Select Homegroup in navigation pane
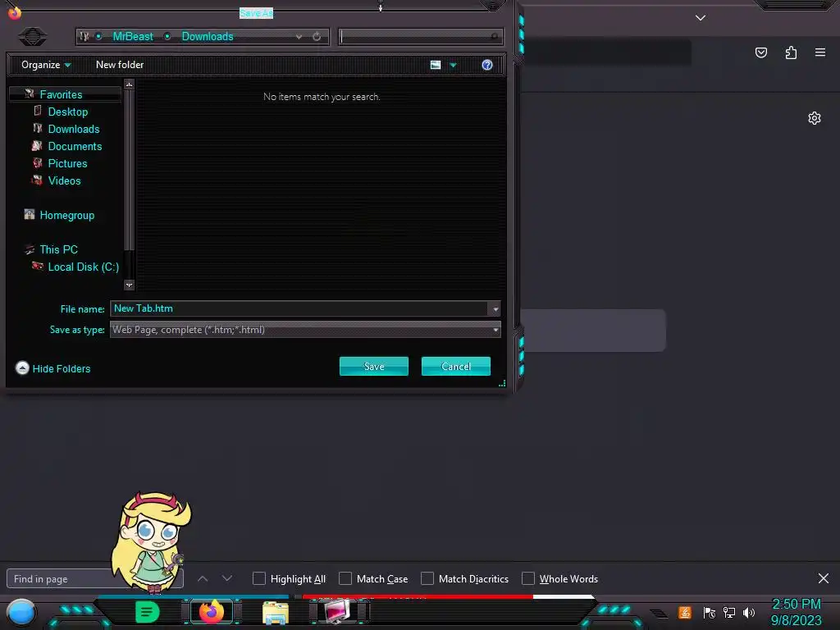The image size is (840, 630). pyautogui.click(x=67, y=216)
